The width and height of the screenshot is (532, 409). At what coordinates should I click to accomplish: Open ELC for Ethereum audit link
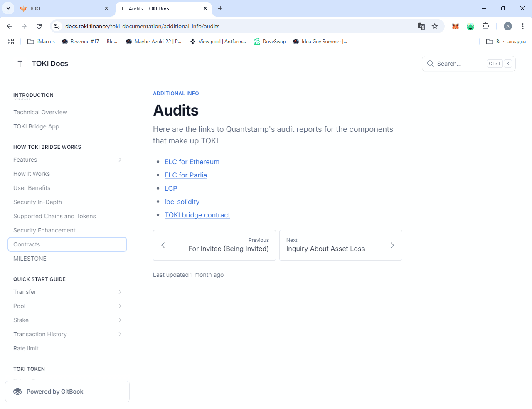pos(192,162)
